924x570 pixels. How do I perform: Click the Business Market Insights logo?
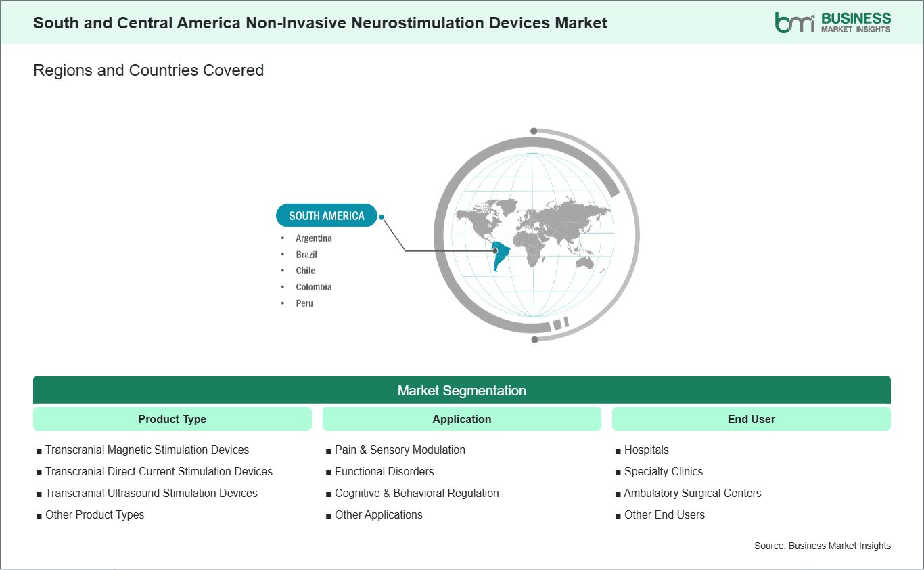833,22
